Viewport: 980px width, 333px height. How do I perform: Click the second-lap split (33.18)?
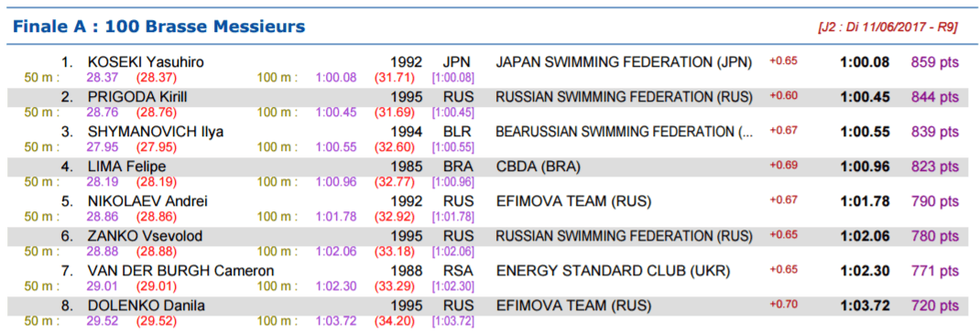click(395, 252)
